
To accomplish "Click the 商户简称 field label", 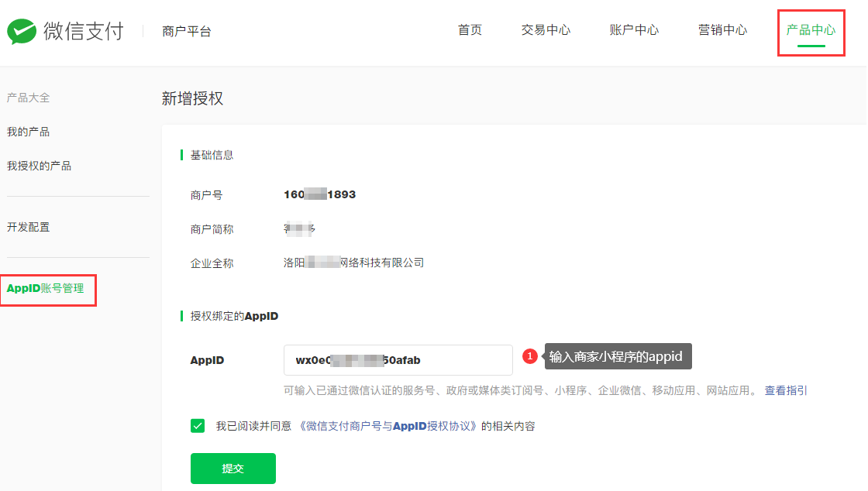I will pos(212,229).
